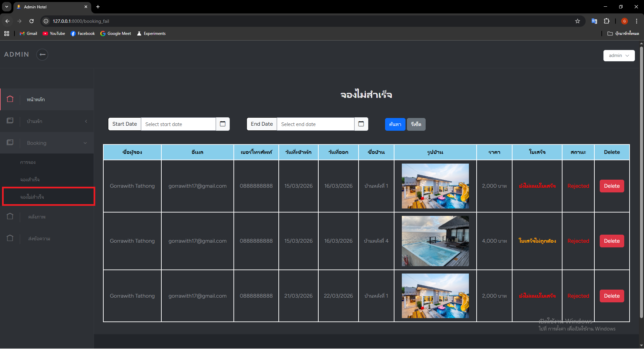Click the บ้านหลังที่ 4 pool villa thumbnail
The image size is (644, 360).
pos(435,241)
